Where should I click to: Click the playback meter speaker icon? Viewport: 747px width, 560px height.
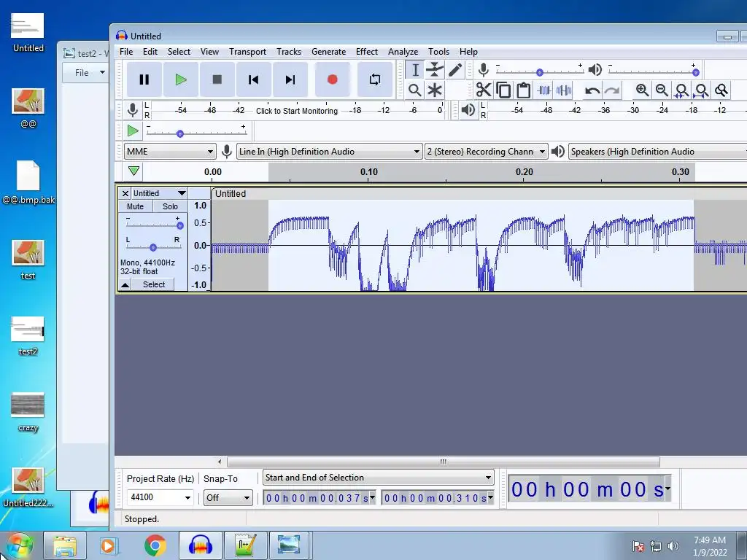click(468, 110)
